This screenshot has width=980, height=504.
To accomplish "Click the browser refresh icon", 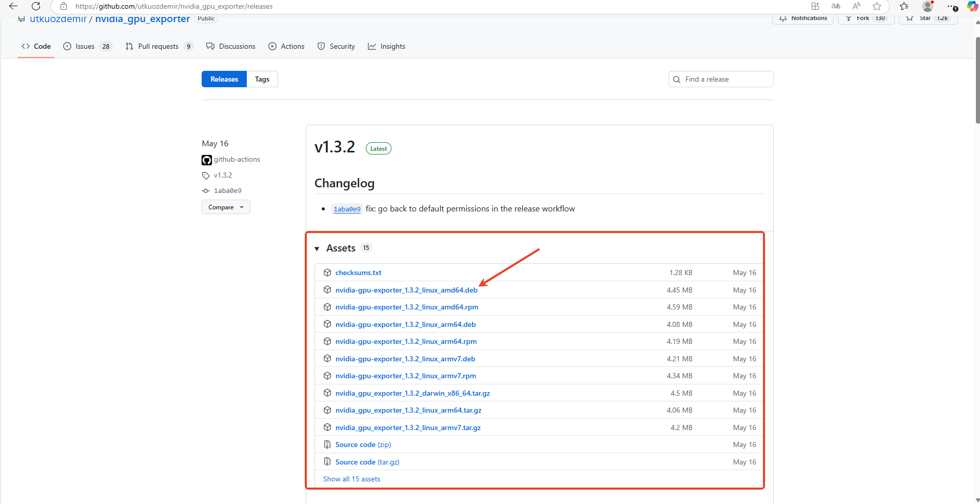I will coord(36,6).
